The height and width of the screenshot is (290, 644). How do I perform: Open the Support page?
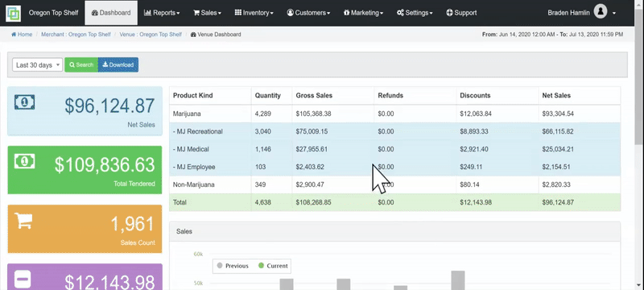[461, 13]
